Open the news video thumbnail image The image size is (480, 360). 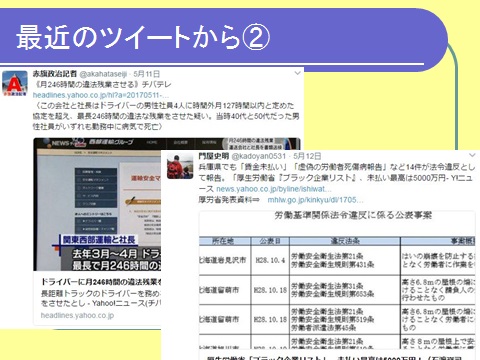coord(97,204)
